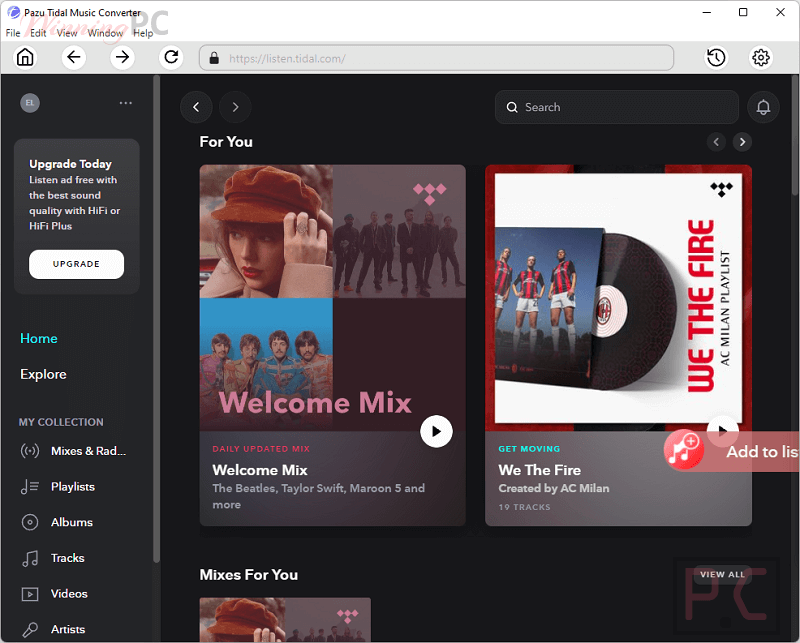The width and height of the screenshot is (800, 643).
Task: Click the 'MY COLLECTION' heading
Action: tap(61, 423)
